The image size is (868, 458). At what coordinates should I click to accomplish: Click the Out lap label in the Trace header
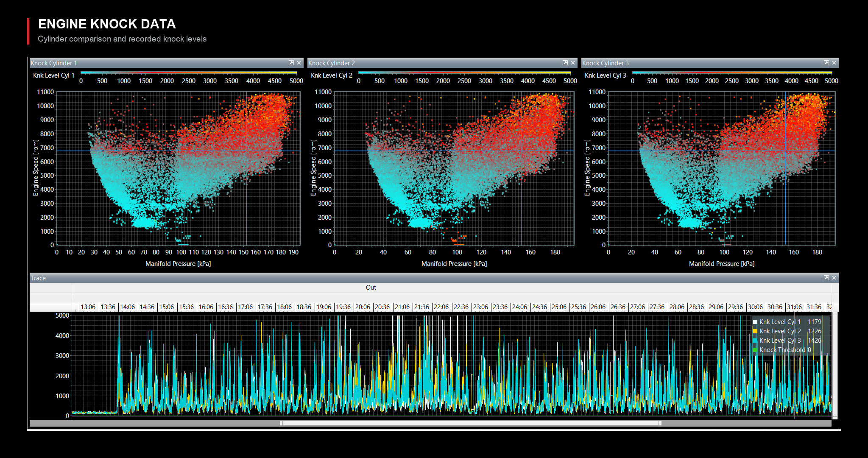tap(371, 288)
